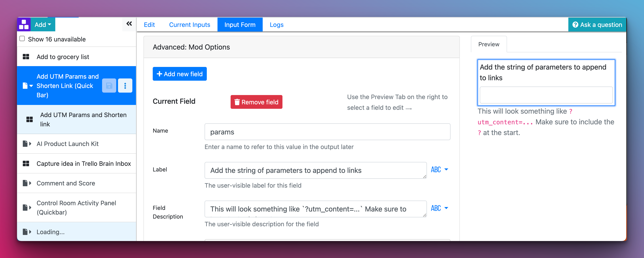
Task: Switch to the Current Inputs tab
Action: (189, 24)
